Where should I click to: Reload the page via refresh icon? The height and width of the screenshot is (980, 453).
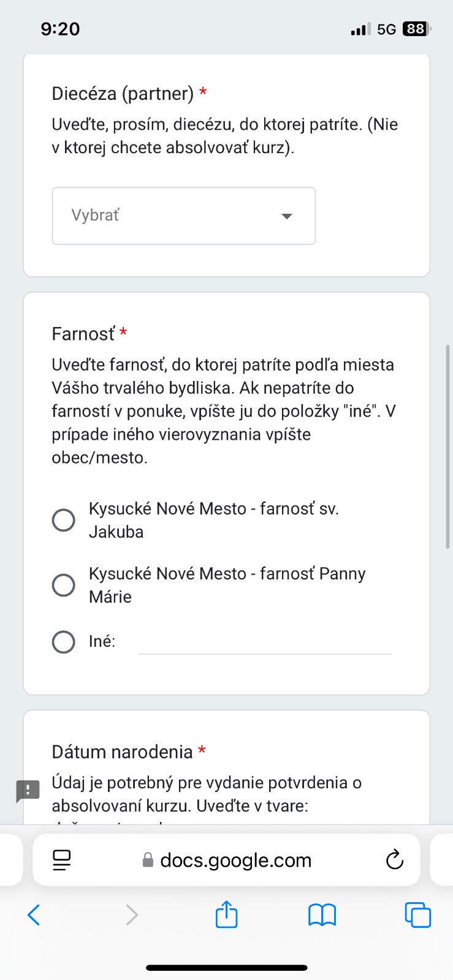click(395, 860)
